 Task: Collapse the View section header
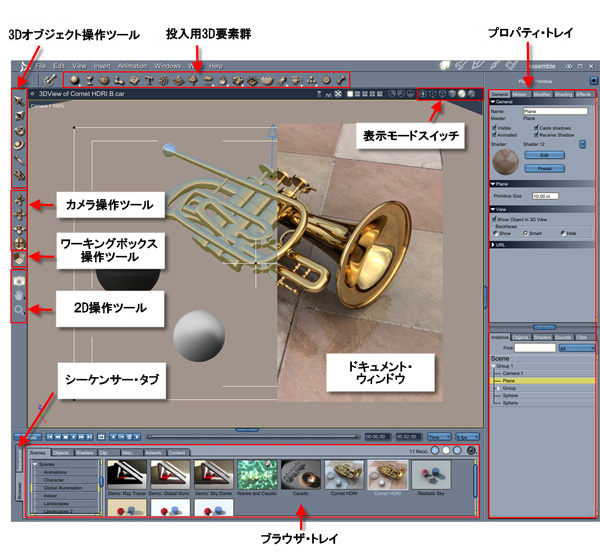tap(542, 209)
